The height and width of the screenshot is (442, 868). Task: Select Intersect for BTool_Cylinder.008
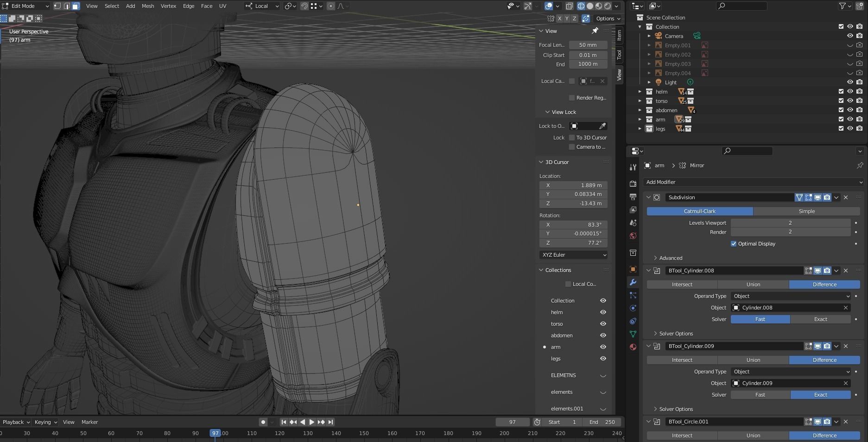[682, 284]
